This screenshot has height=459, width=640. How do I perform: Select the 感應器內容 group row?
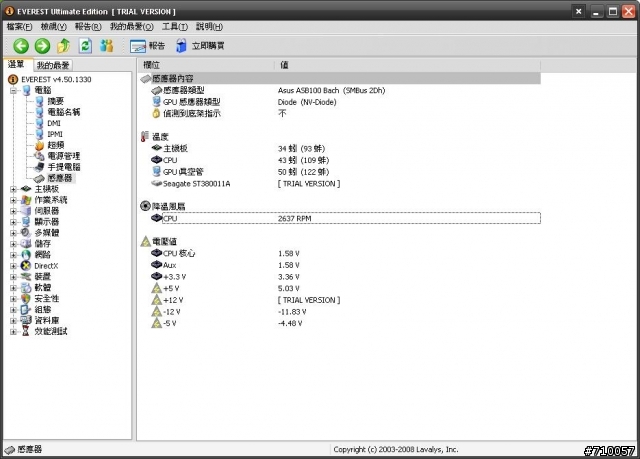point(340,78)
